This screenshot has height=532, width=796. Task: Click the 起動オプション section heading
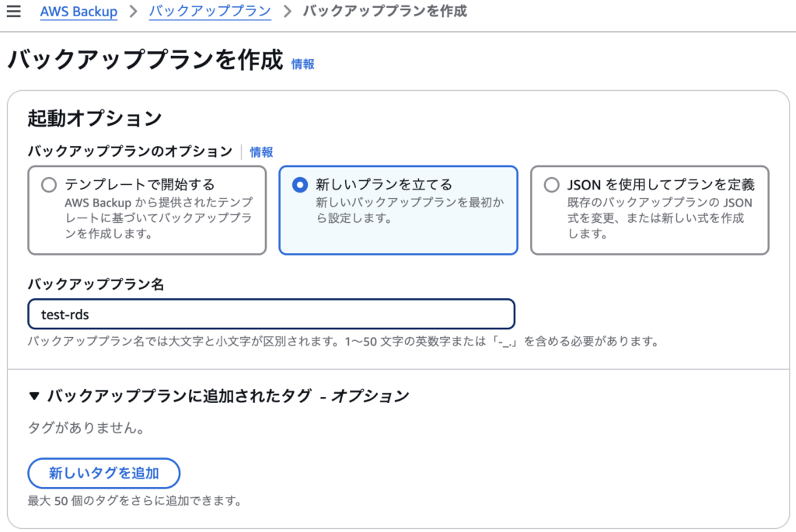pos(95,118)
